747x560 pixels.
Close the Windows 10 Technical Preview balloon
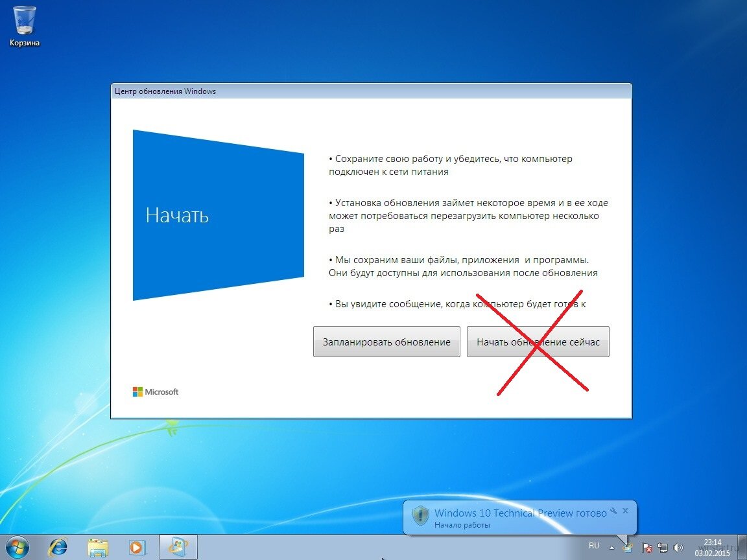click(626, 511)
